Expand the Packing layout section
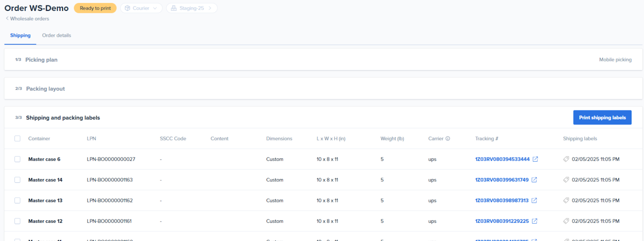The width and height of the screenshot is (644, 241). point(45,89)
